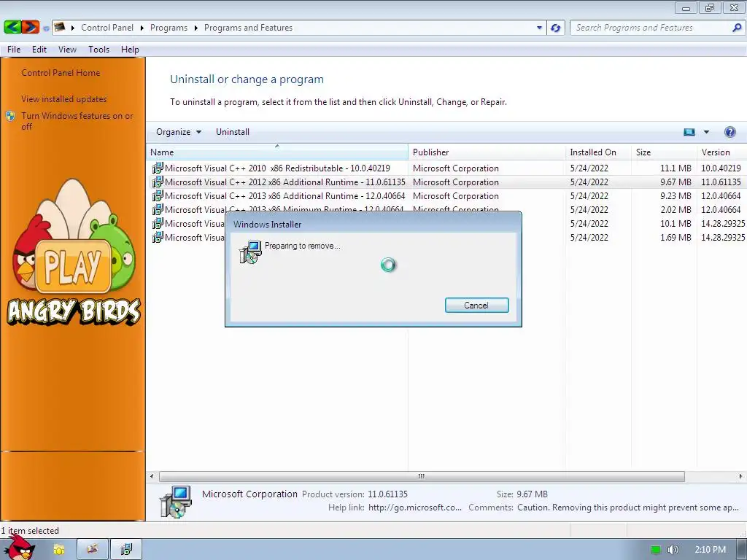The height and width of the screenshot is (560, 747).
Task: Click the 11.1 MB size cell
Action: (676, 168)
